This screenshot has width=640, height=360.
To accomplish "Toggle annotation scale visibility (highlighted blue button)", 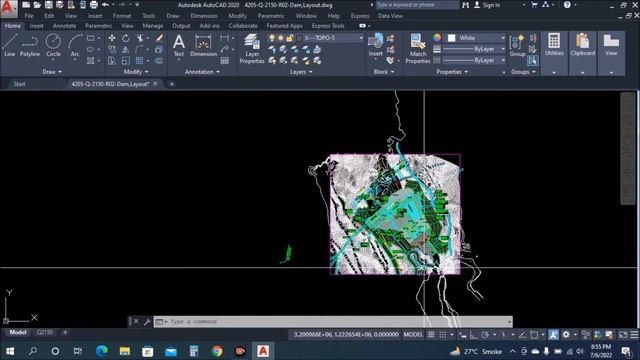I will [x=553, y=335].
